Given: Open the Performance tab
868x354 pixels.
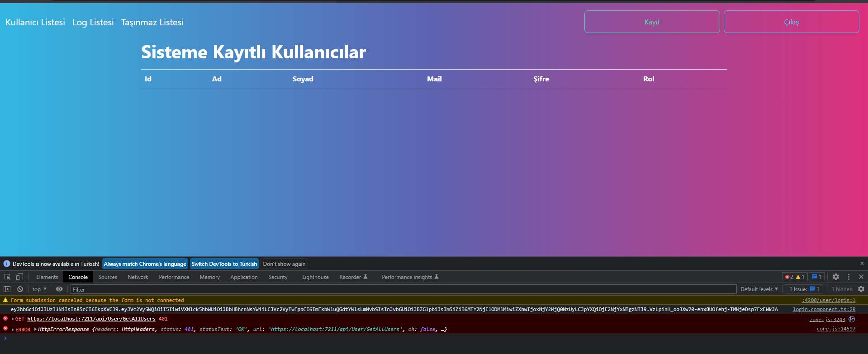Looking at the screenshot, I should [174, 277].
